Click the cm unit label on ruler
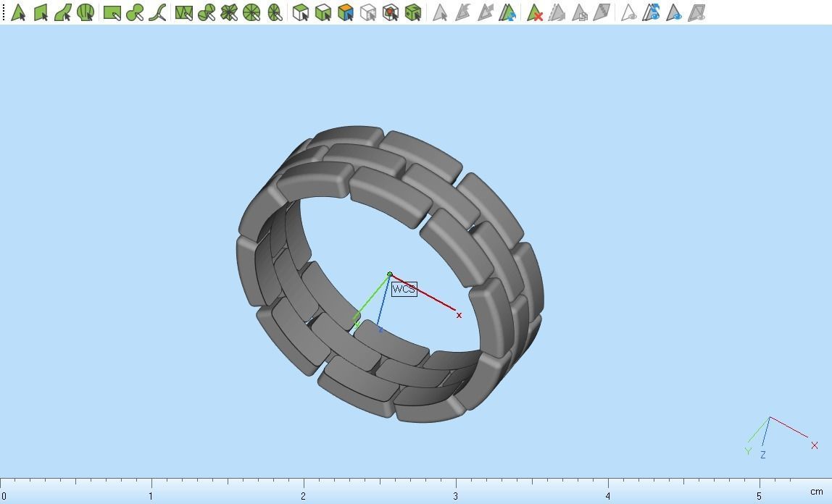 coord(817,492)
